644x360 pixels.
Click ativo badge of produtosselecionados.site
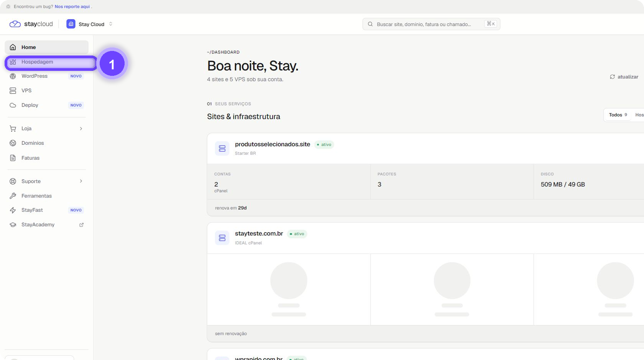[x=324, y=144]
